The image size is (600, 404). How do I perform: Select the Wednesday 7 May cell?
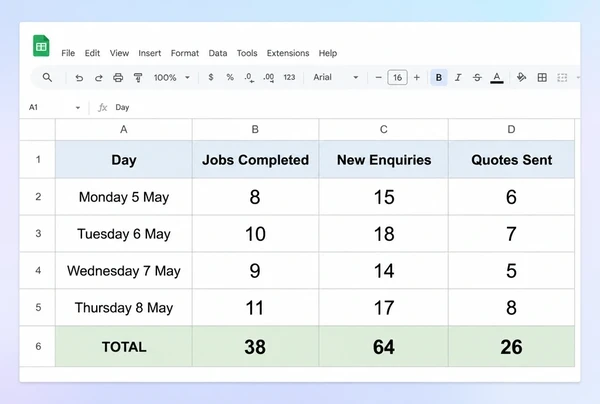[x=124, y=271]
